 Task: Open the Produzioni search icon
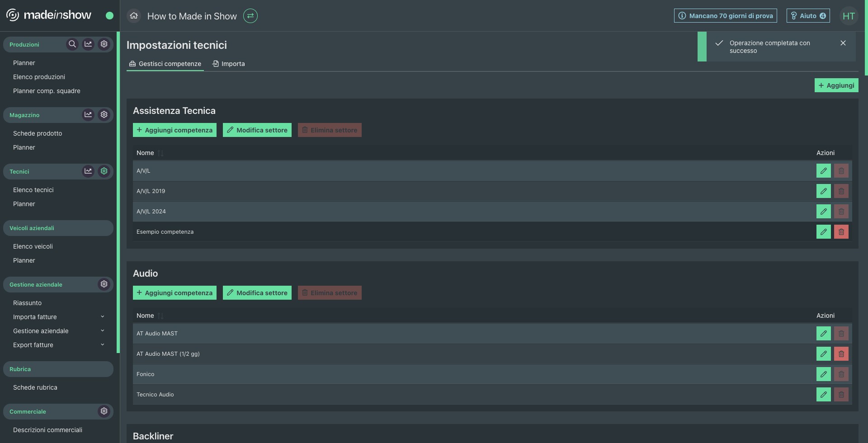[x=72, y=44]
